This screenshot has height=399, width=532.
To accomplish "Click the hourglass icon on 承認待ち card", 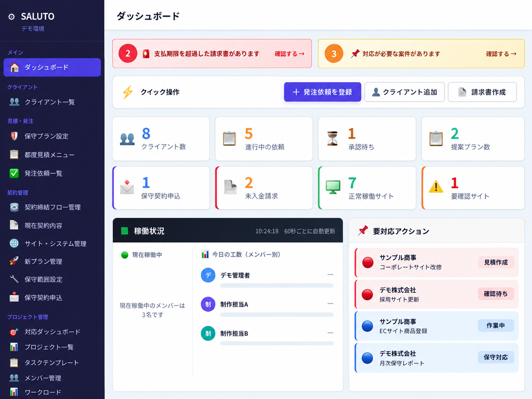I will [332, 139].
